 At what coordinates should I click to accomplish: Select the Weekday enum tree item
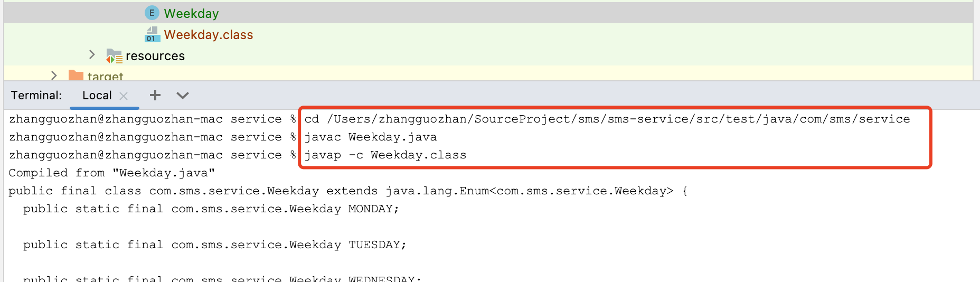191,13
